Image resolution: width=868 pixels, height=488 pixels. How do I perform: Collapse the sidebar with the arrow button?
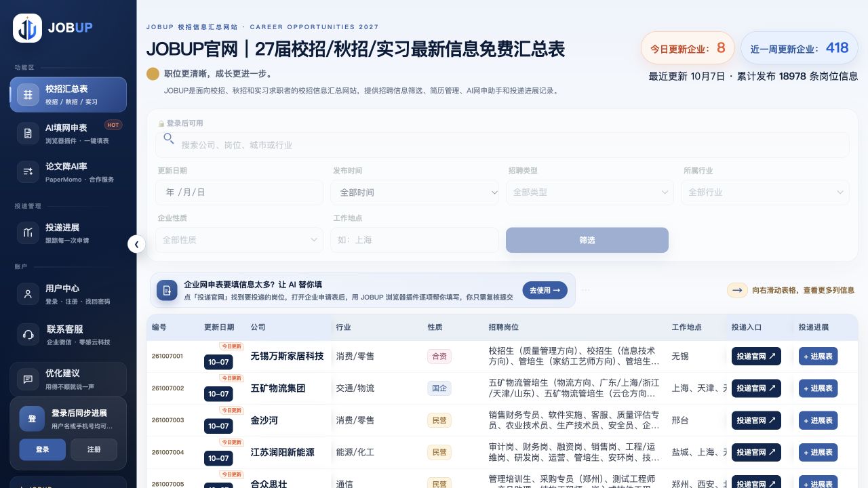[136, 244]
